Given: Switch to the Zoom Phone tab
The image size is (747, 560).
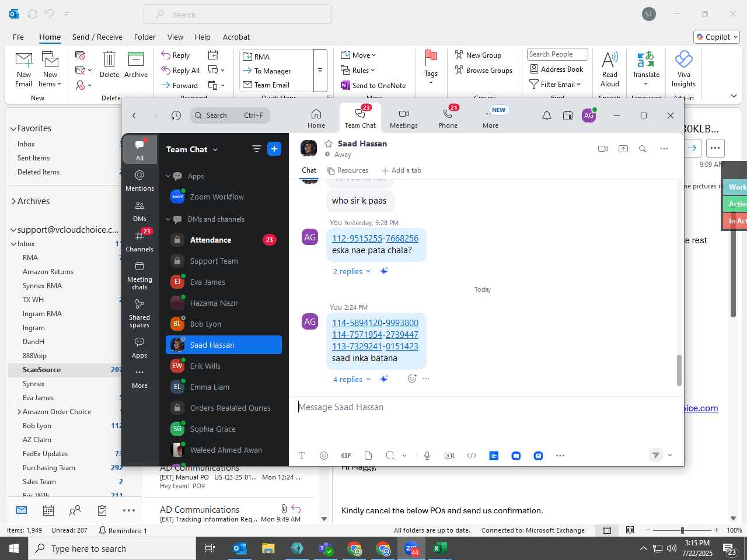Looking at the screenshot, I should click(448, 118).
